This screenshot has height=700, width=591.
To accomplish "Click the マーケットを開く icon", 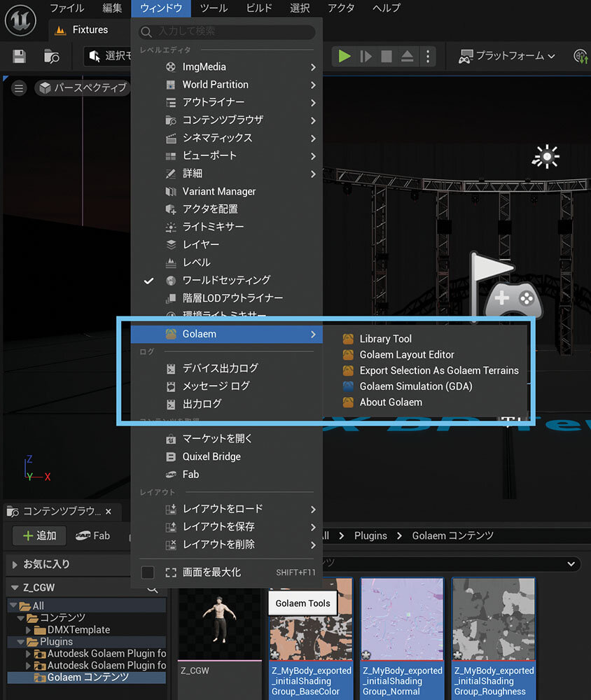I will (171, 440).
